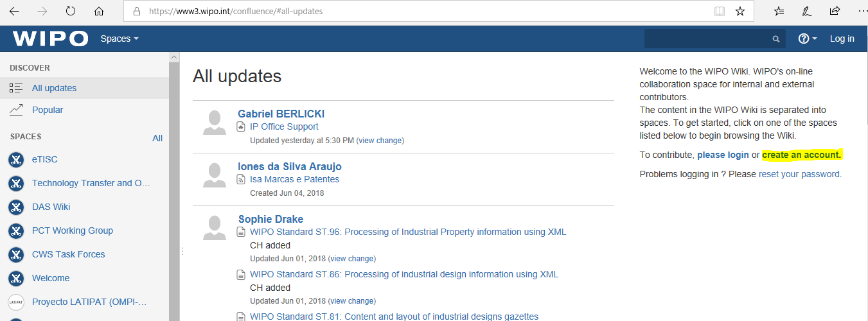
Task: Open the Popular section
Action: pyautogui.click(x=48, y=110)
